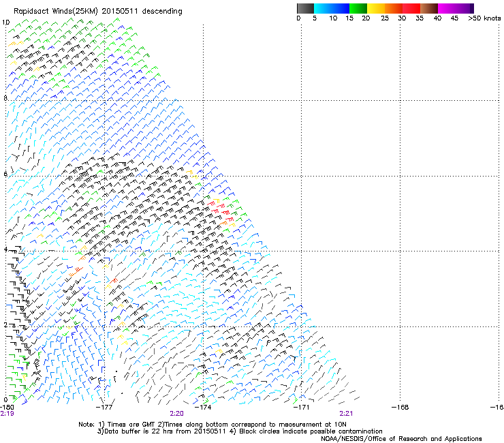
Task: Click the "Data buffer is 22 hrs" note line
Action: coord(240,431)
